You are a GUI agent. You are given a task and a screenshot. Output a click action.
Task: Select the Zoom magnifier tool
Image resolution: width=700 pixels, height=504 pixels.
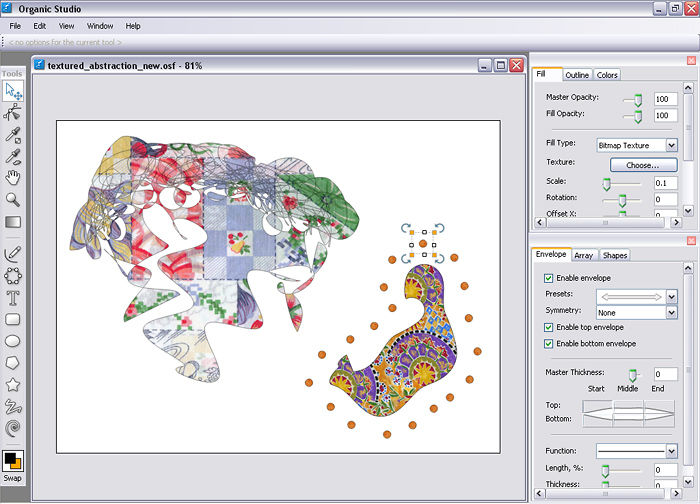(12, 200)
